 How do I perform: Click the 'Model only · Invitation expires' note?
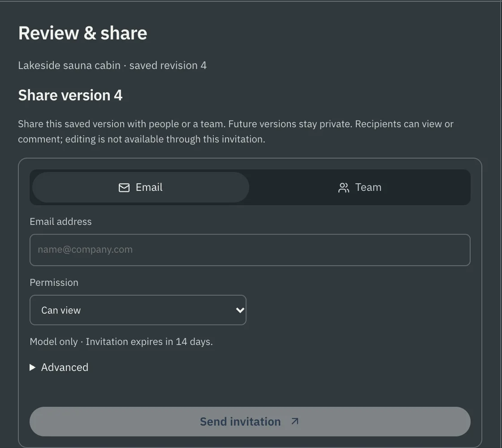click(121, 342)
